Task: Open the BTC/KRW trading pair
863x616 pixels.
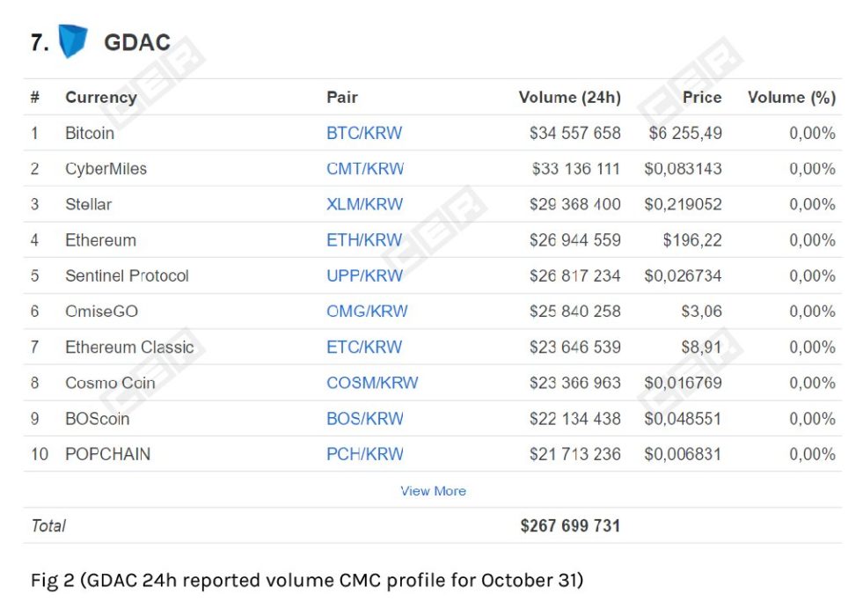Action: coord(363,133)
